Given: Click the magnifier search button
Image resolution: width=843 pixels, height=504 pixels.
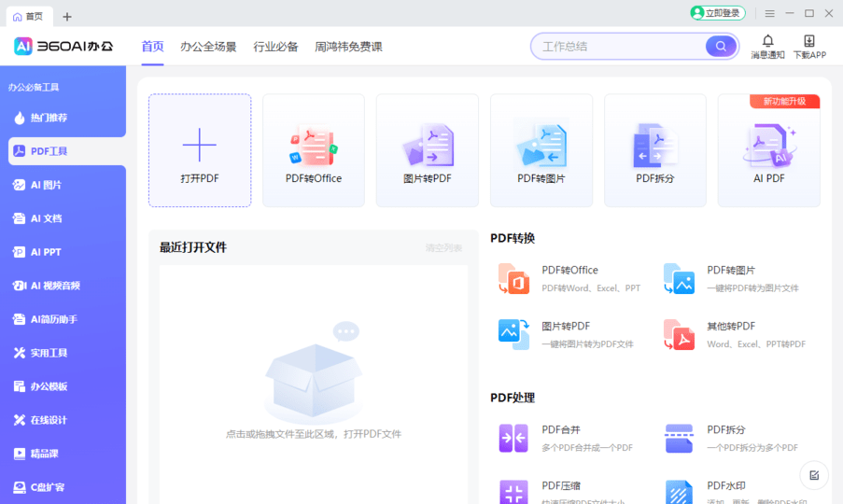Looking at the screenshot, I should click(720, 46).
